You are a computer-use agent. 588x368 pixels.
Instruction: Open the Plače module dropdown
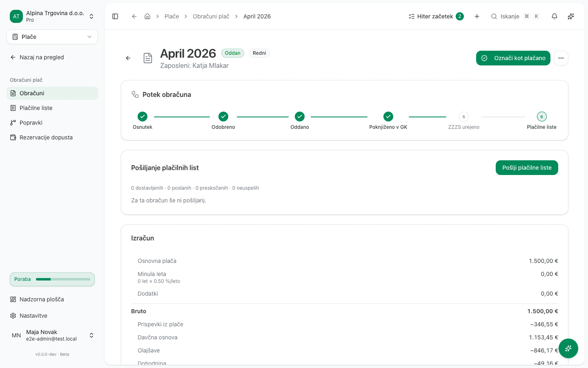(52, 37)
